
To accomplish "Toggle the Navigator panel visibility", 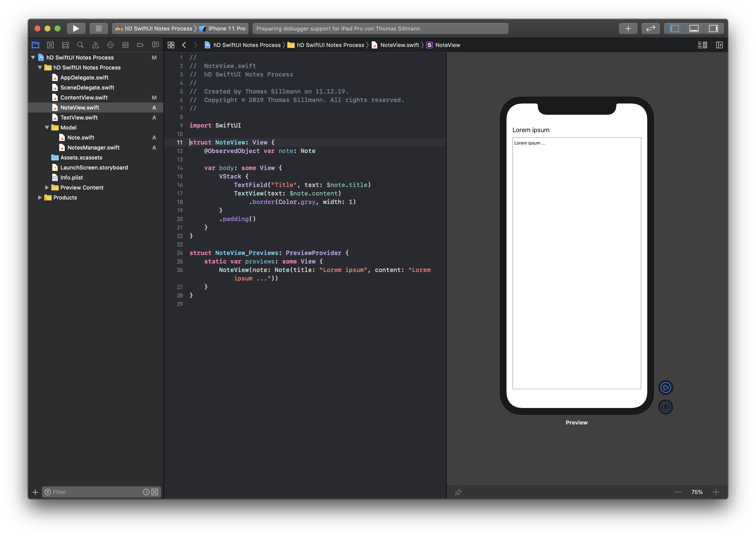I will pos(674,28).
